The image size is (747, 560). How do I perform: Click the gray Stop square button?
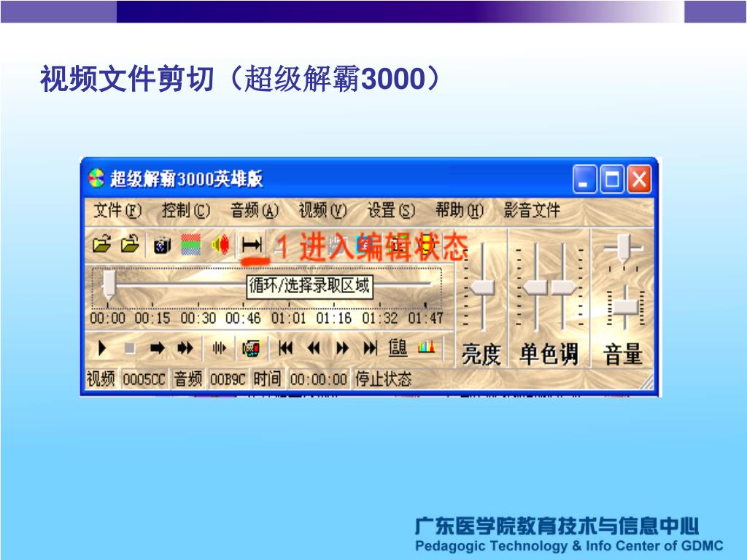129,349
